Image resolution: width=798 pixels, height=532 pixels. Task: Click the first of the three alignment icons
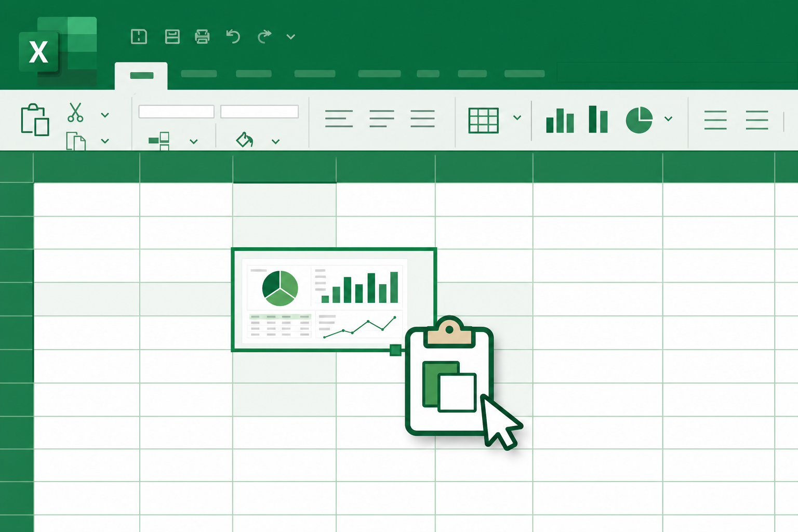(339, 118)
